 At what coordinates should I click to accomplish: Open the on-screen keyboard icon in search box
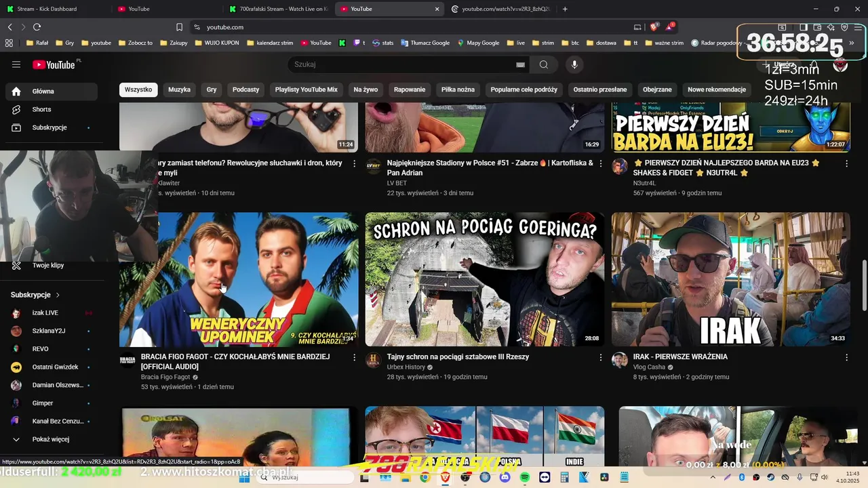(x=520, y=64)
